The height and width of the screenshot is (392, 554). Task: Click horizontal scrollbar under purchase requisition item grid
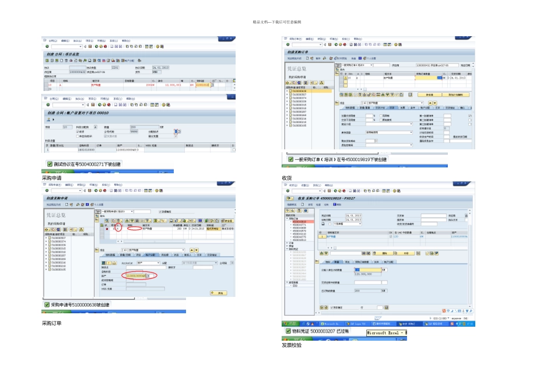155,242
